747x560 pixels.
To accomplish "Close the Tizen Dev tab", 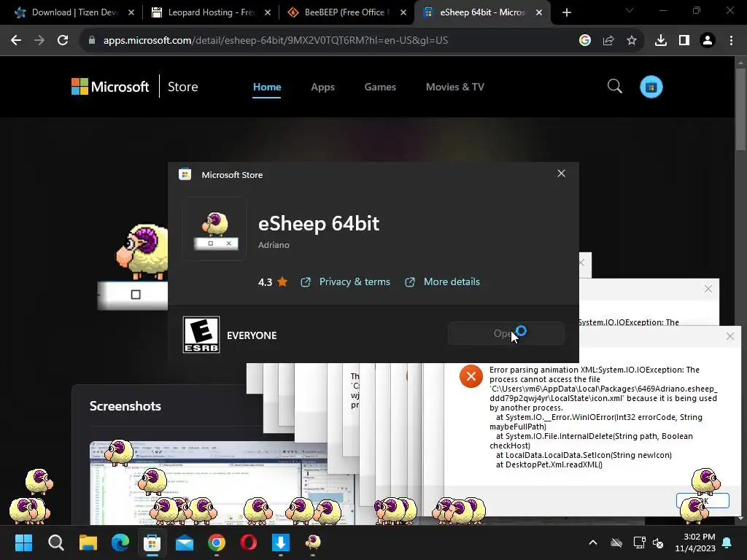I will 131,12.
